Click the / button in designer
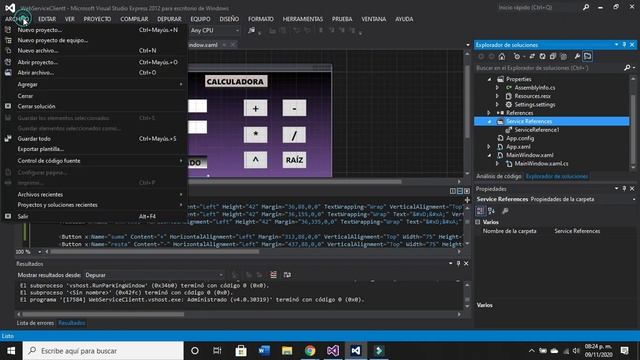The image size is (640, 360). tap(294, 135)
